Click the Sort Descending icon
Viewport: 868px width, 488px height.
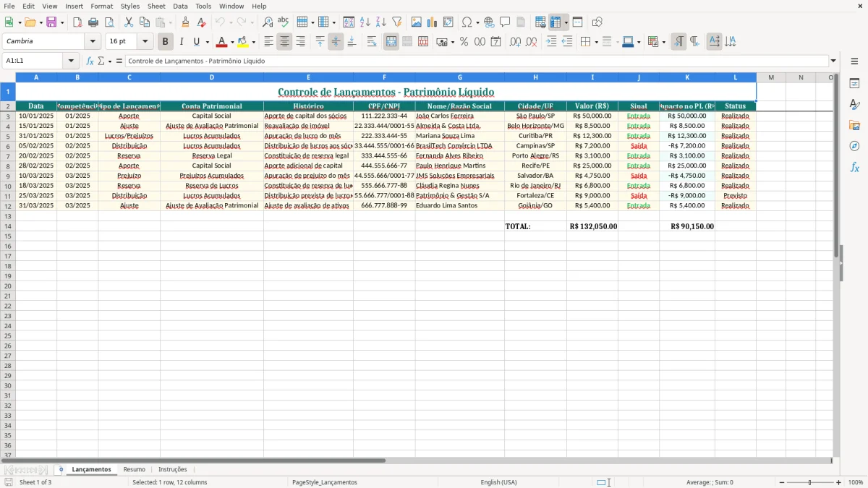(380, 22)
